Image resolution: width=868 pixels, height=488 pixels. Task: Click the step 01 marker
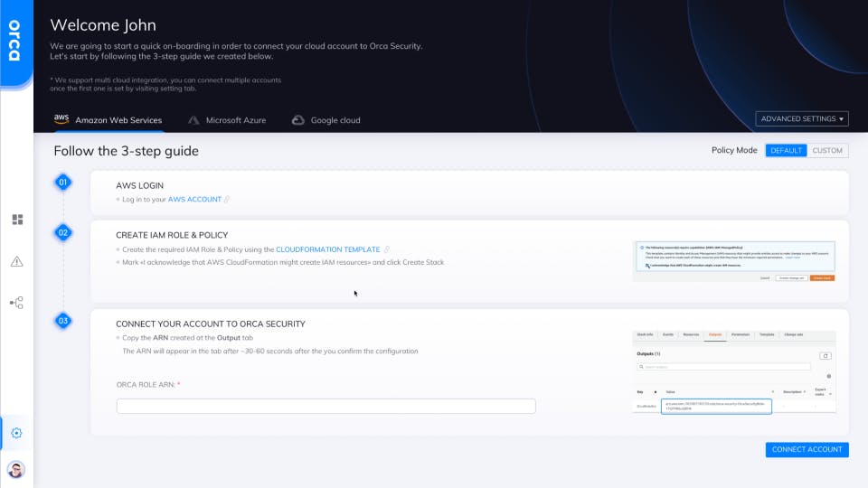click(63, 182)
